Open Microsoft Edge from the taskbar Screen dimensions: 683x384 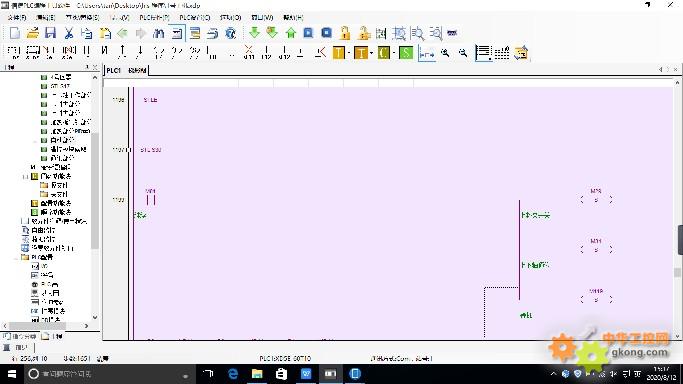[x=233, y=374]
